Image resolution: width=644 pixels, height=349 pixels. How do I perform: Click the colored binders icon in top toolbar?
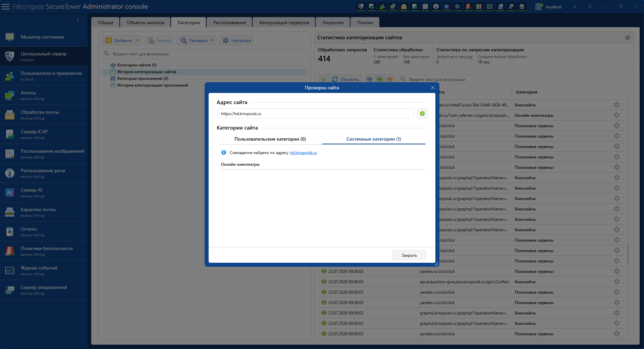[x=479, y=7]
